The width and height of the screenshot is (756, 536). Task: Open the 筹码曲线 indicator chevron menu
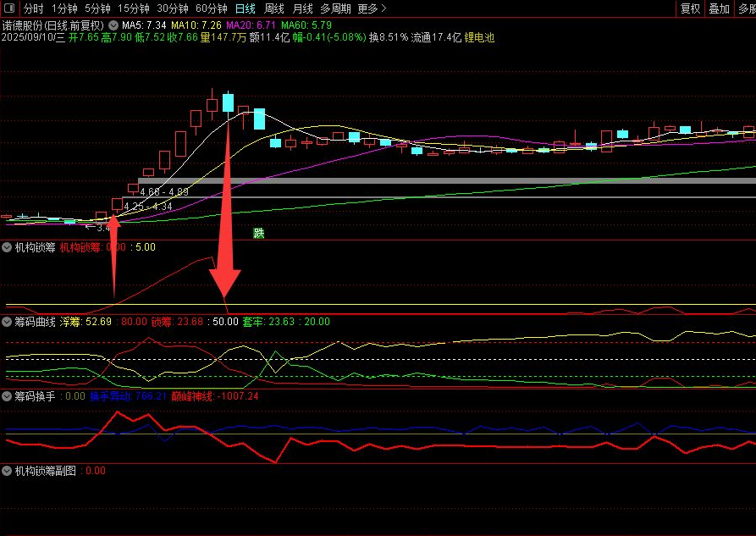[x=8, y=322]
